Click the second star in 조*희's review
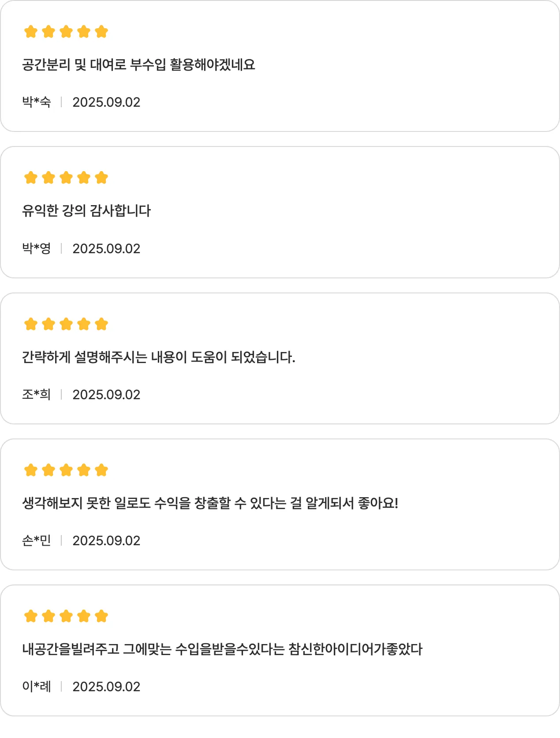The width and height of the screenshot is (560, 738). point(49,324)
